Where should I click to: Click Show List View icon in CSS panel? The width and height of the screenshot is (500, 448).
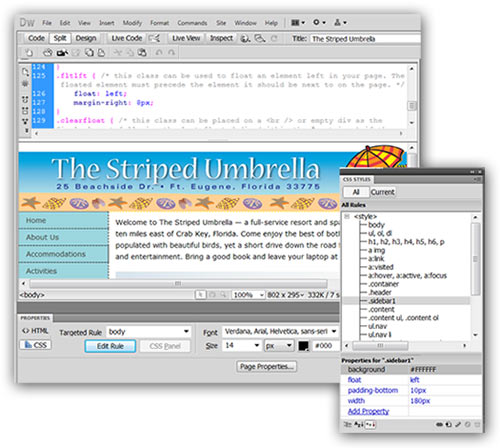[x=358, y=425]
